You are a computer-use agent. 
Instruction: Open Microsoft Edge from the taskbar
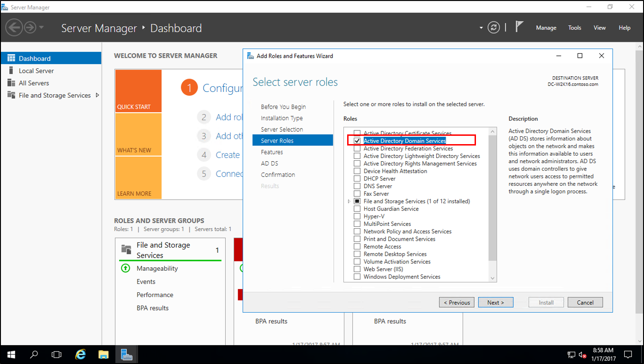click(80, 354)
